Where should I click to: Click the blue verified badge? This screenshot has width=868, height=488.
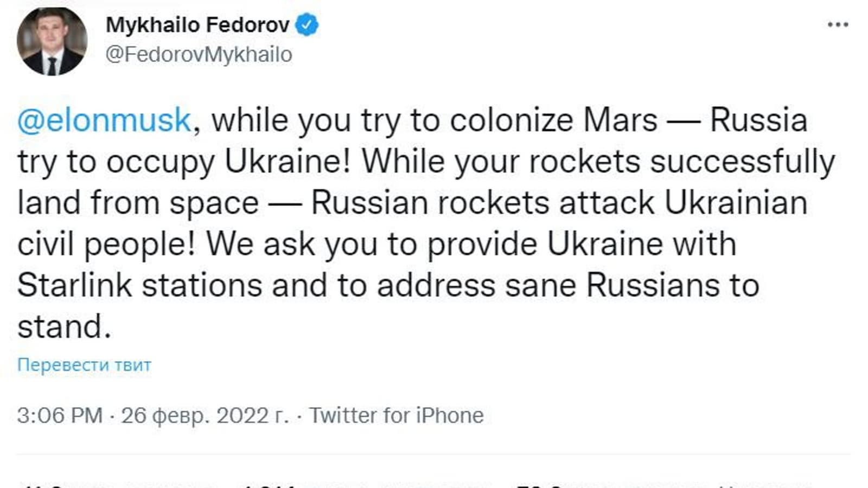[x=307, y=25]
